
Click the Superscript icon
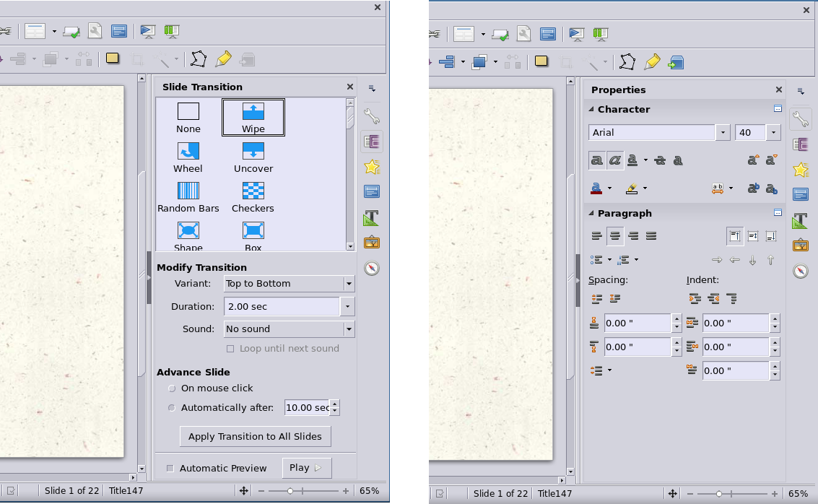(x=753, y=188)
